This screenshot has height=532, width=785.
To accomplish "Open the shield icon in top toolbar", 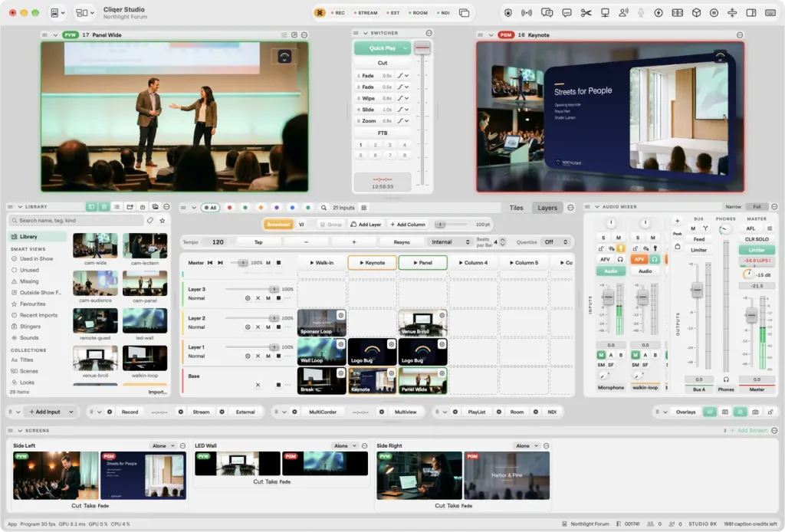I will (508, 13).
